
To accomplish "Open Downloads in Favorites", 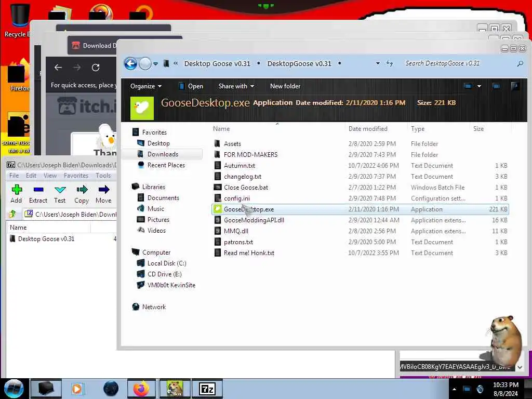I will (163, 154).
